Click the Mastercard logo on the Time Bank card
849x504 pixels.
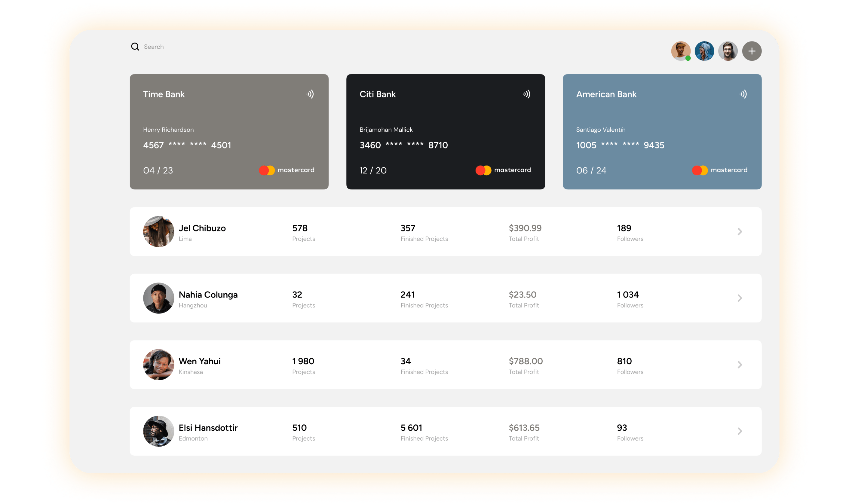(x=287, y=170)
